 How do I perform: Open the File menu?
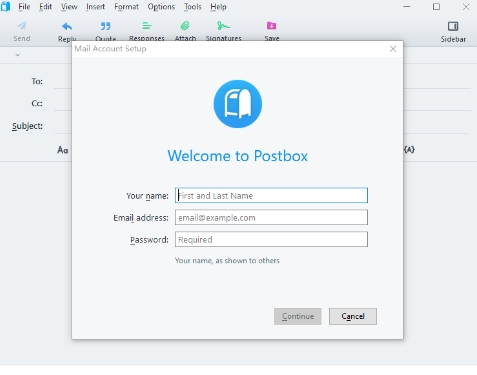[x=24, y=7]
